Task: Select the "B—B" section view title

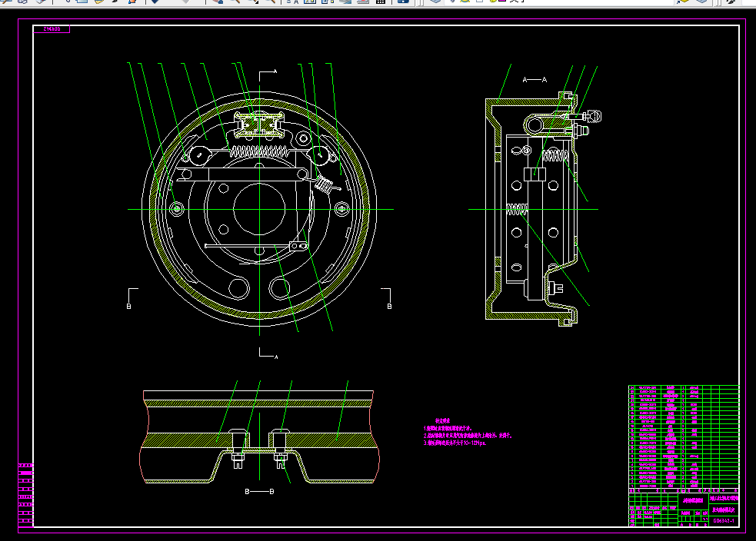Action: point(259,491)
